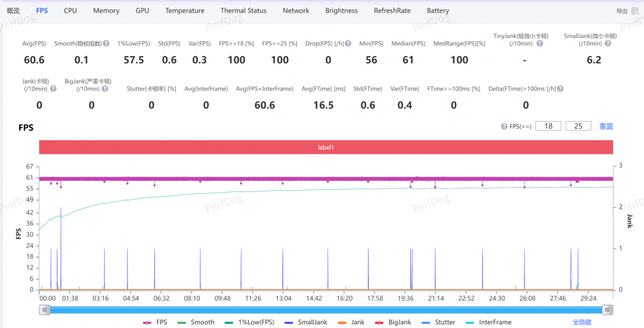644x328 pixels.
Task: Toggle FPS series in chart legend
Action: point(155,322)
